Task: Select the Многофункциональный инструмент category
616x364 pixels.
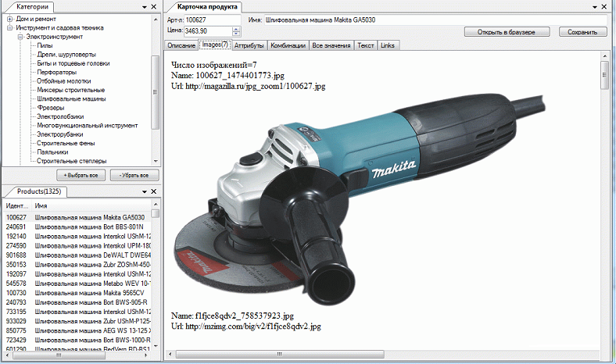Action: click(x=88, y=126)
